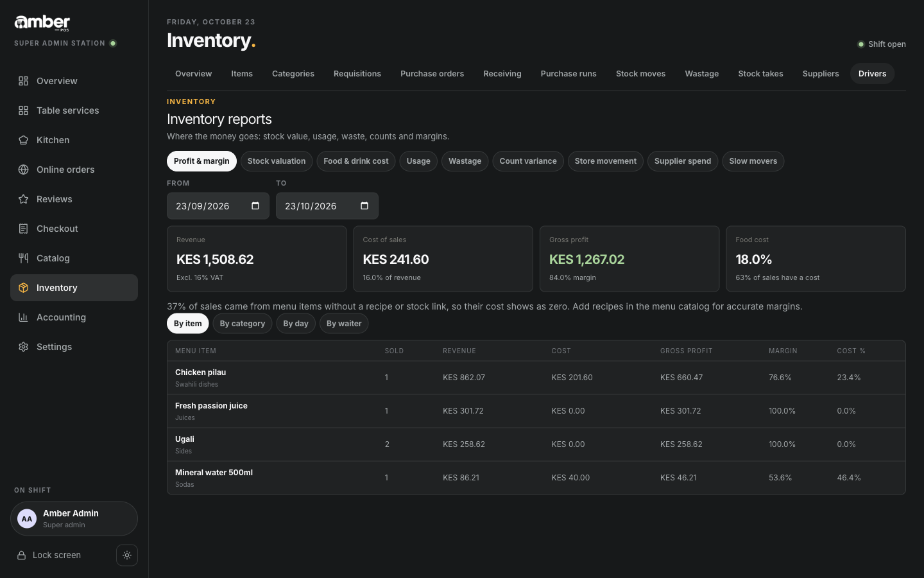
Task: Select the Wastage tab in top navigation
Action: 701,74
